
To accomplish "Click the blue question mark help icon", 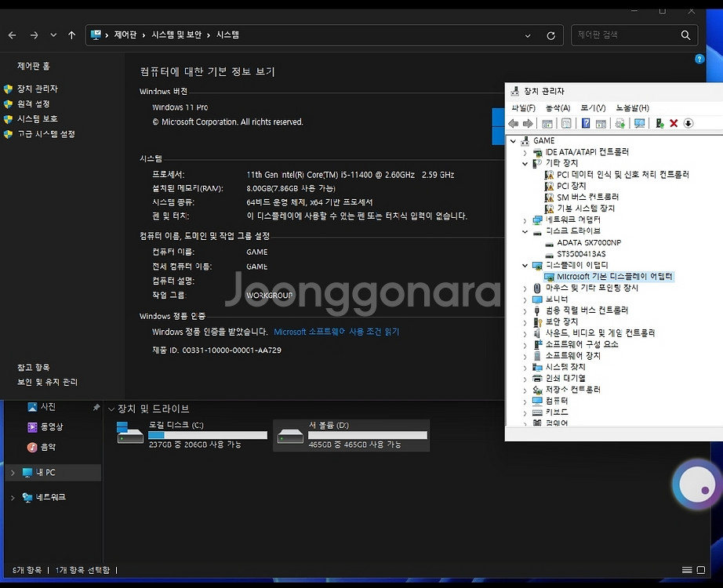I will (586, 123).
